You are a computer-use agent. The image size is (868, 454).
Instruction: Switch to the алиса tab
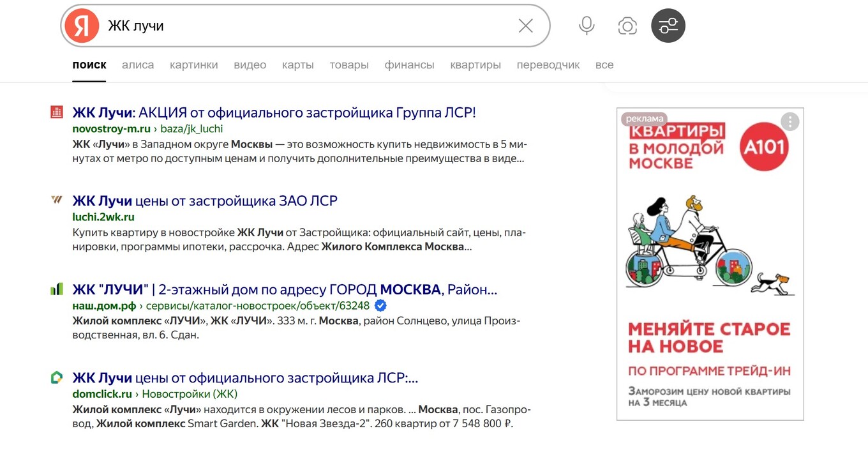[x=138, y=64]
